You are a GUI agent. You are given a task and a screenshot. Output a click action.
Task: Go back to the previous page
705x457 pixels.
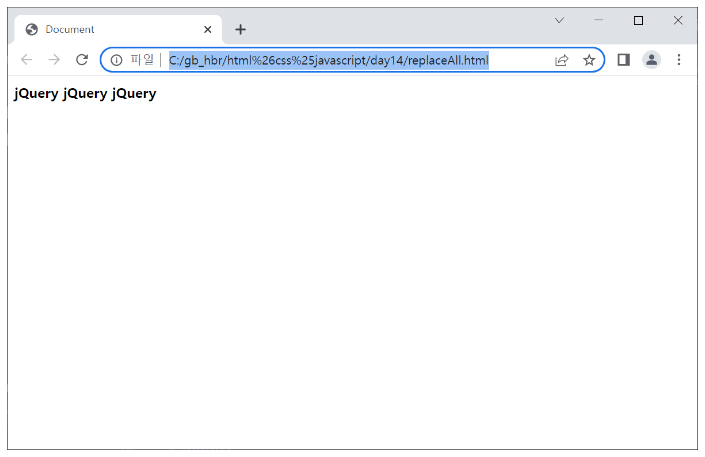(27, 60)
